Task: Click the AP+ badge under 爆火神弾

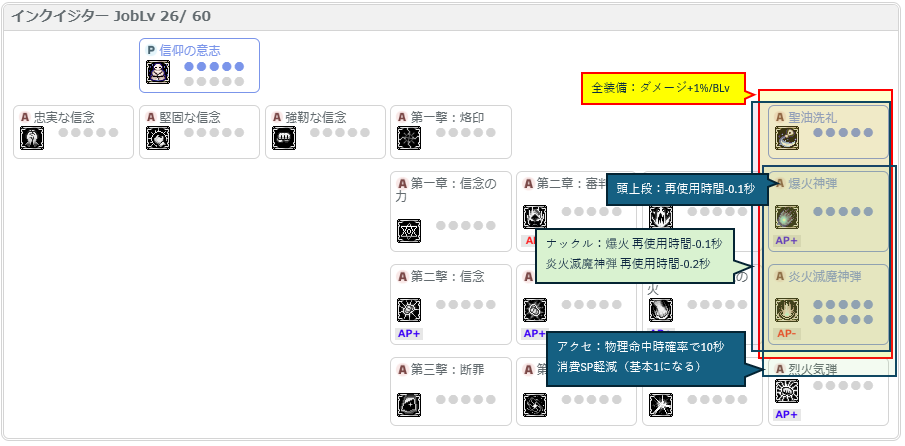Action: [x=788, y=241]
